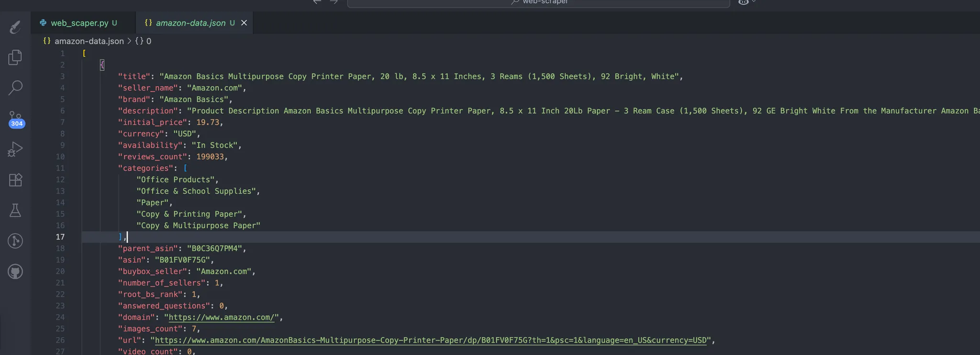Open the GitHub view in activity bar
The height and width of the screenshot is (355, 980).
15,272
